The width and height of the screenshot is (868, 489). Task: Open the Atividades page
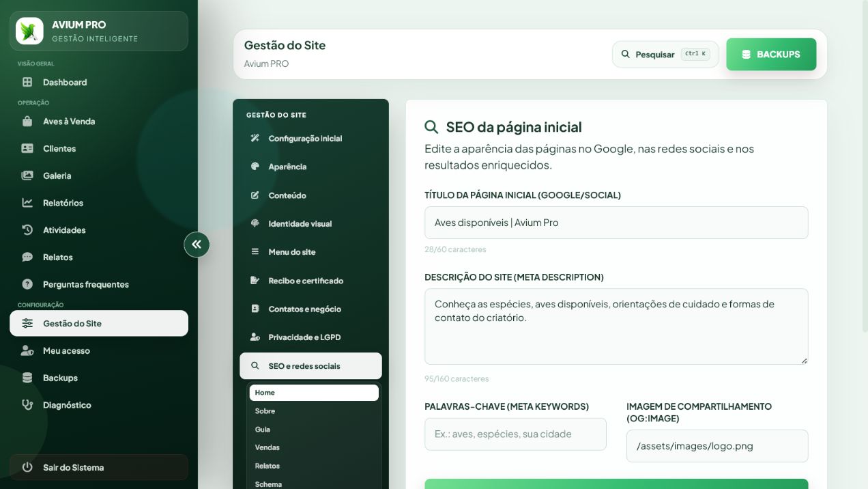pos(99,230)
